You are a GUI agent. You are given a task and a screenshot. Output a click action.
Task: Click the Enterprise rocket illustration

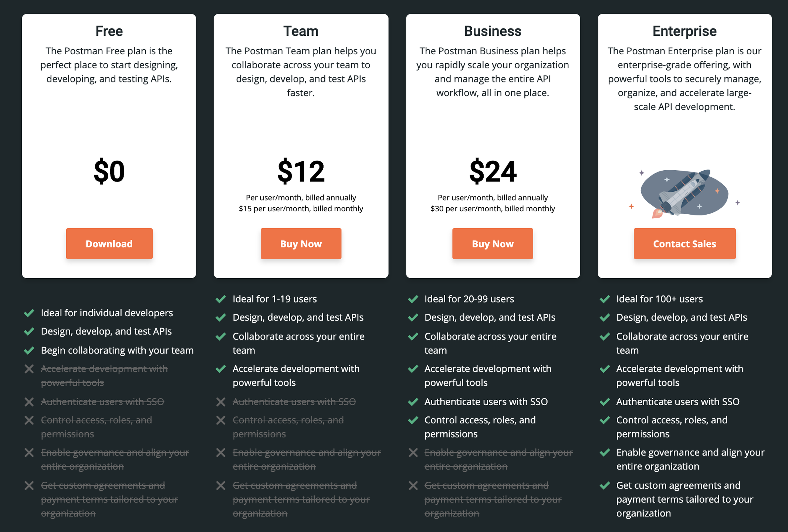[x=684, y=194]
